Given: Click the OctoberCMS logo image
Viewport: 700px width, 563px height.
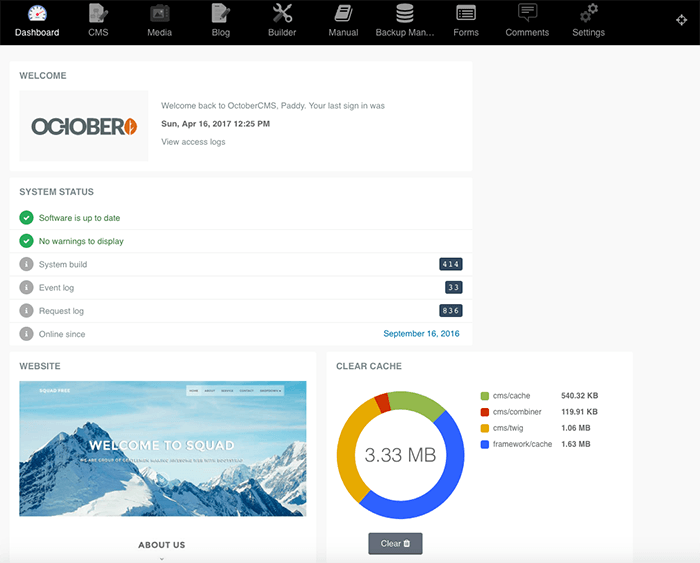Looking at the screenshot, I should coord(83,126).
